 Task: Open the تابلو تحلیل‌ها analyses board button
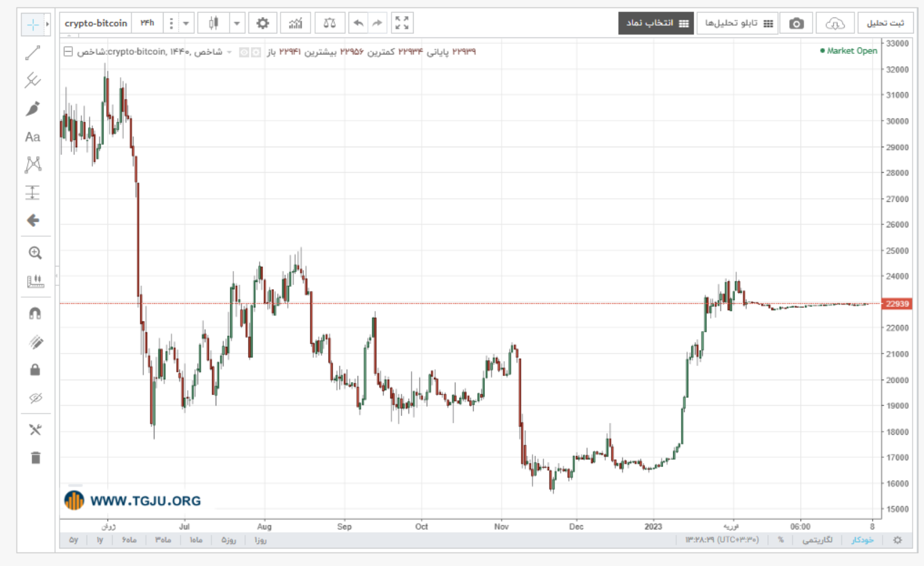coord(737,23)
